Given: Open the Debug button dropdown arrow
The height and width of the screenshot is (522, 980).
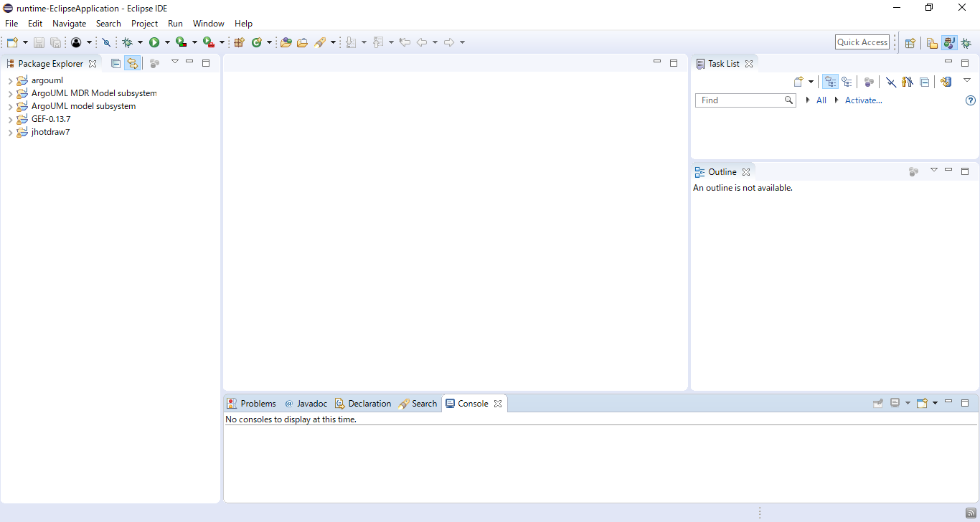Looking at the screenshot, I should click(141, 42).
